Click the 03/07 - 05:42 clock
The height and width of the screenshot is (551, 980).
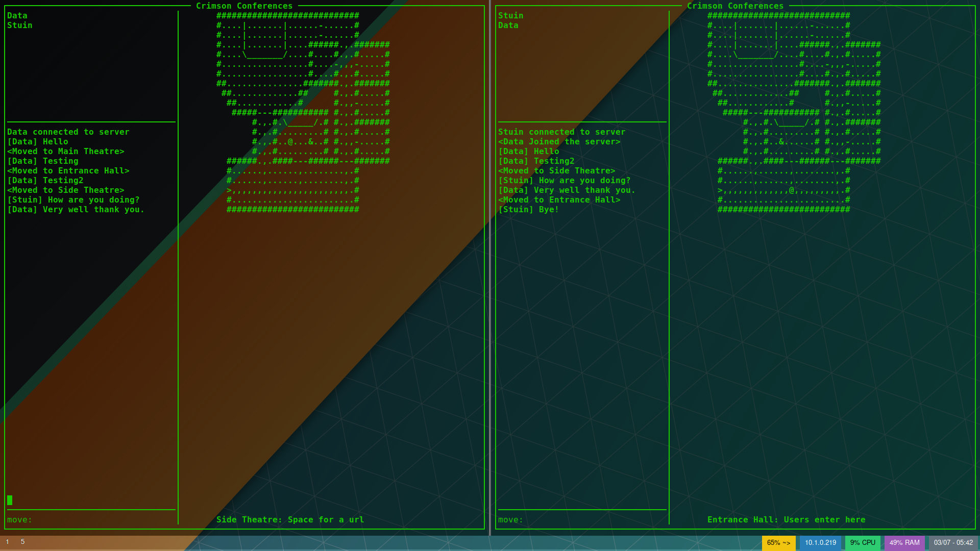pos(953,543)
